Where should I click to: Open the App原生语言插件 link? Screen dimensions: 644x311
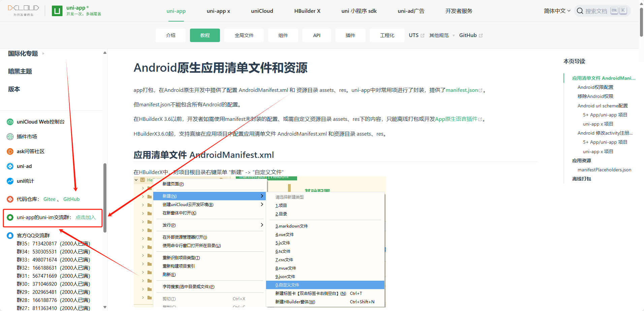click(456, 119)
